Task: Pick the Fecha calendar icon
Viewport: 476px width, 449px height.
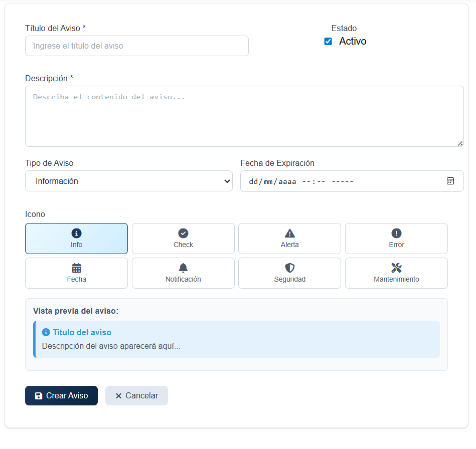Action: [x=77, y=273]
